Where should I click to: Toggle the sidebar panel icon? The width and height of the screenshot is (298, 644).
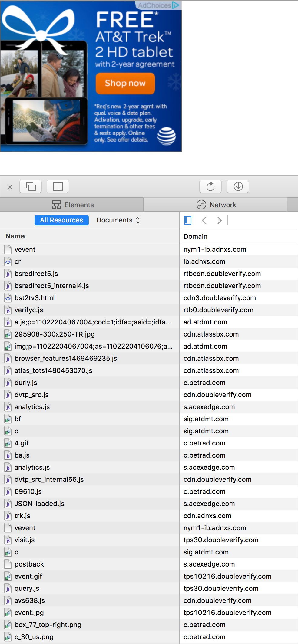coord(188,220)
